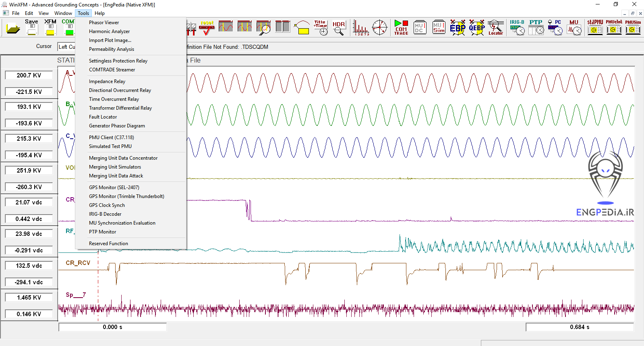Choose GPS Clock Synch entry
Image resolution: width=644 pixels, height=346 pixels.
130,205
